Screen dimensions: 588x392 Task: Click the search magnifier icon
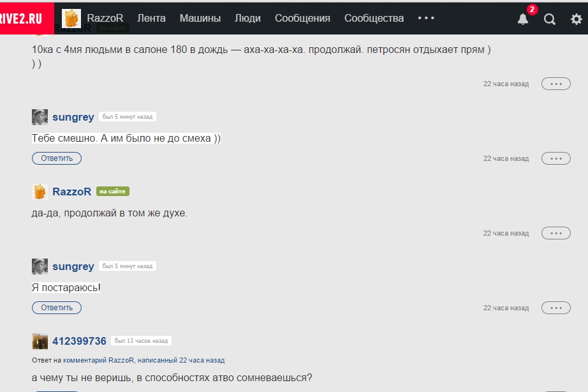coord(549,19)
